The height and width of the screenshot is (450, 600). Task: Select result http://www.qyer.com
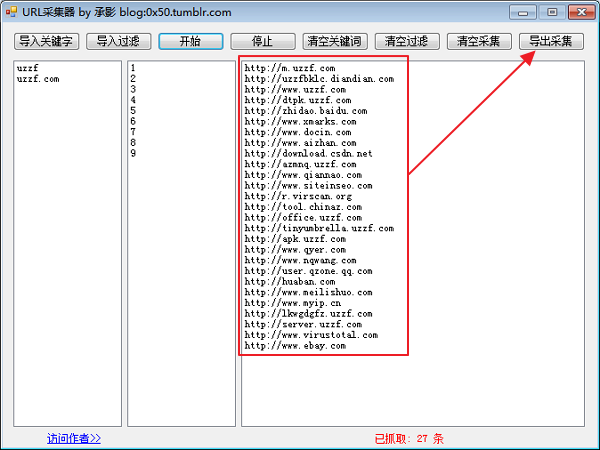click(x=295, y=250)
